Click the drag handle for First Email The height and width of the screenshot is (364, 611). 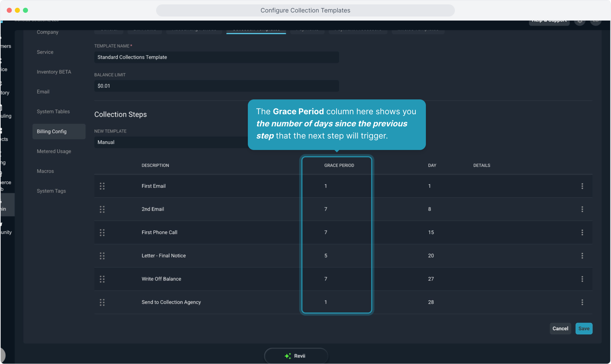pos(102,186)
